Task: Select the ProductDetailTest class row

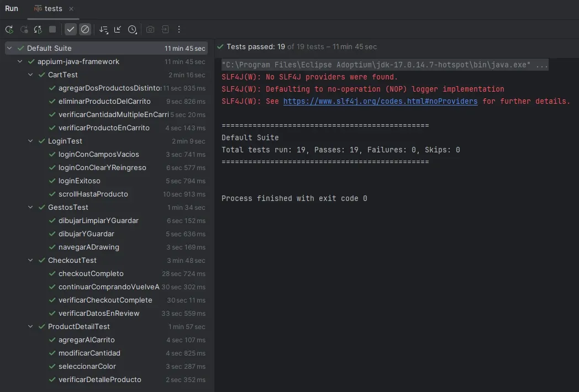Action: click(x=106, y=327)
